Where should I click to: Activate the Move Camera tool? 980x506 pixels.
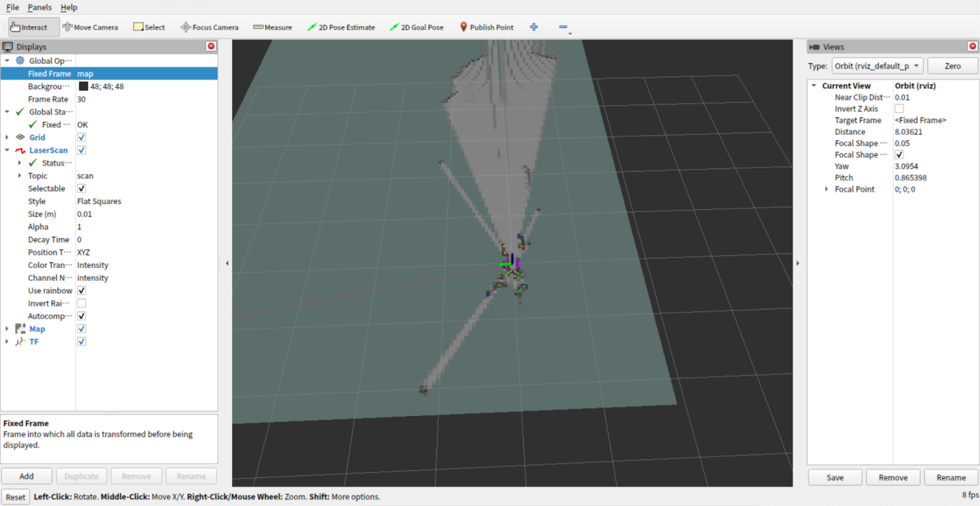coord(90,27)
